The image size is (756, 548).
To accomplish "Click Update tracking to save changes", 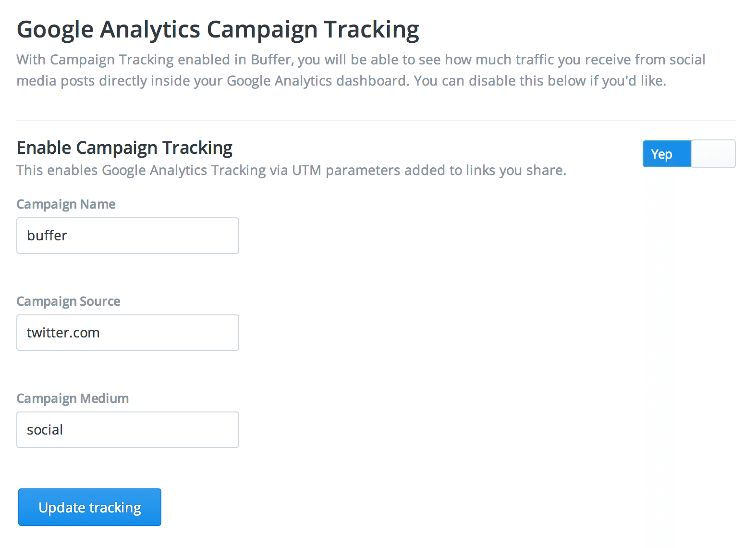I will click(x=89, y=507).
